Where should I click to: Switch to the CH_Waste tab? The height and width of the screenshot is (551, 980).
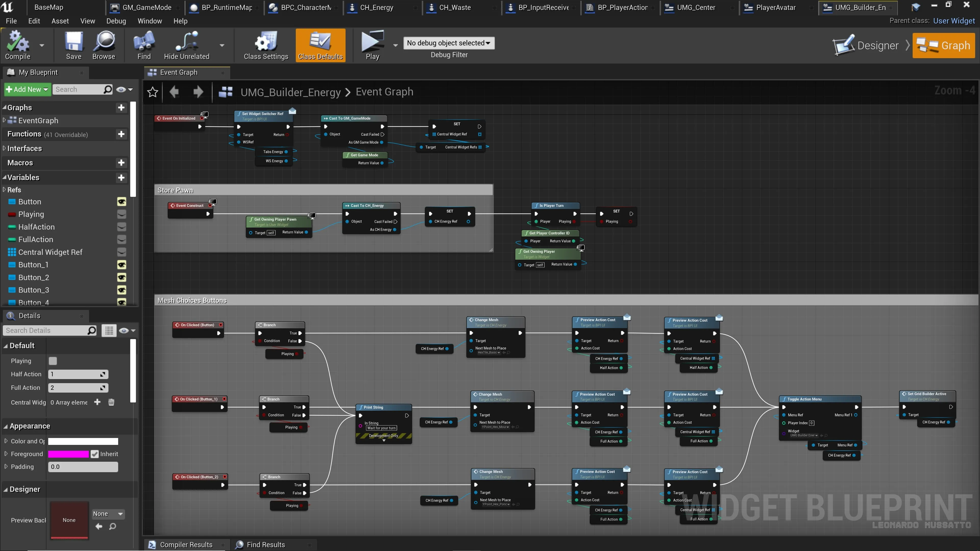tap(455, 7)
